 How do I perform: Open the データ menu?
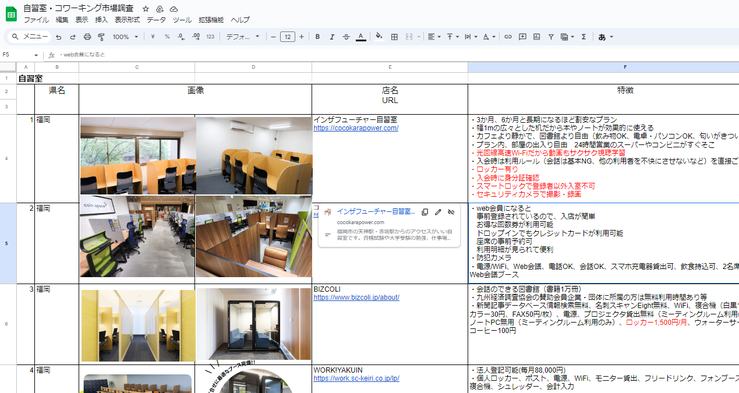click(156, 20)
